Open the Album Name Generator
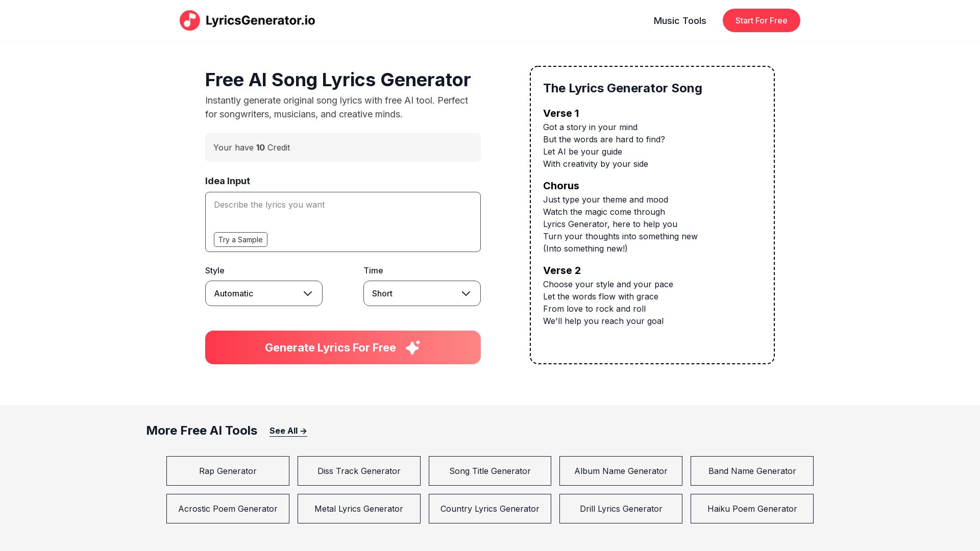The height and width of the screenshot is (551, 980). pos(621,471)
